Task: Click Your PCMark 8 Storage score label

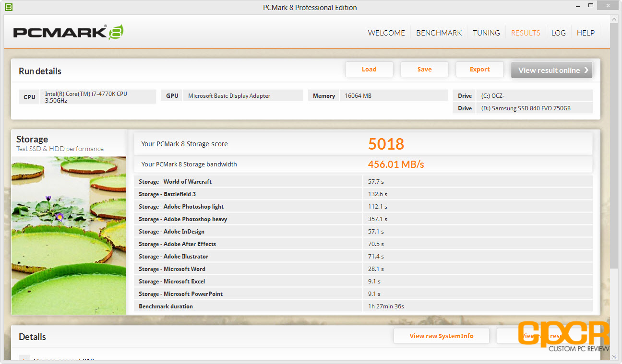Action: 184,144
